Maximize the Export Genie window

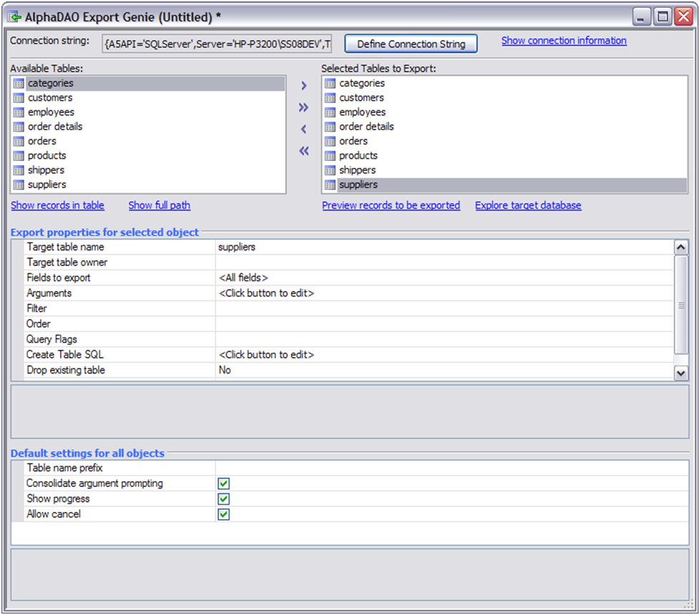tap(663, 17)
